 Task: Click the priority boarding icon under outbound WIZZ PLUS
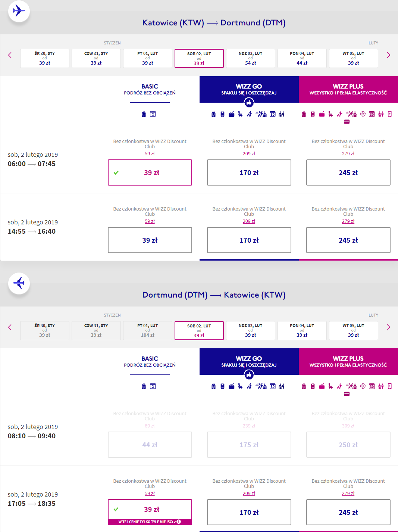pos(351,114)
